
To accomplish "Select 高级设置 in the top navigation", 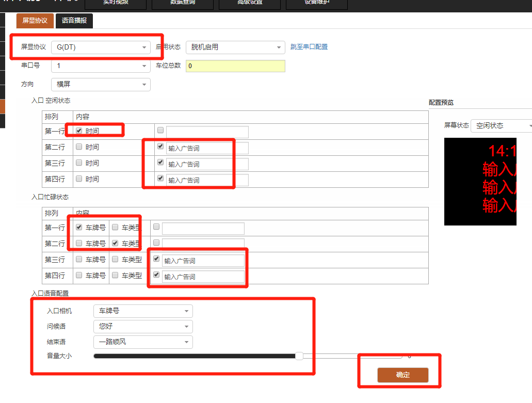I will (250, 3).
